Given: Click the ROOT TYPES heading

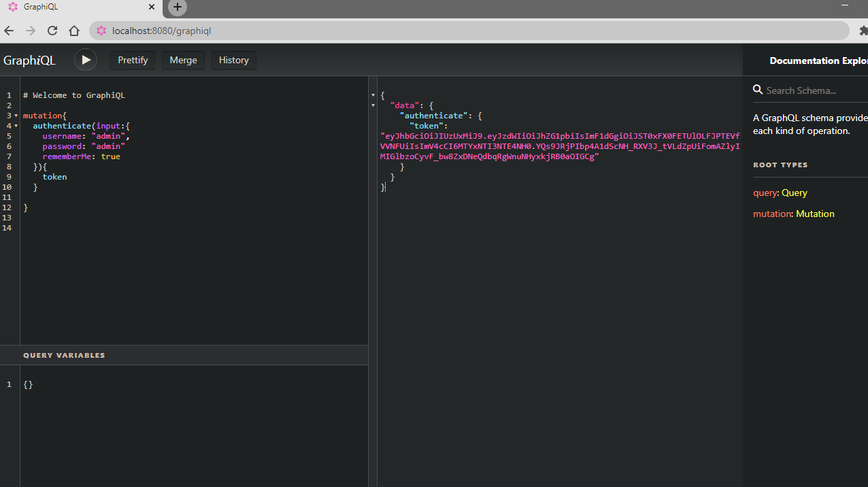Looking at the screenshot, I should [780, 165].
